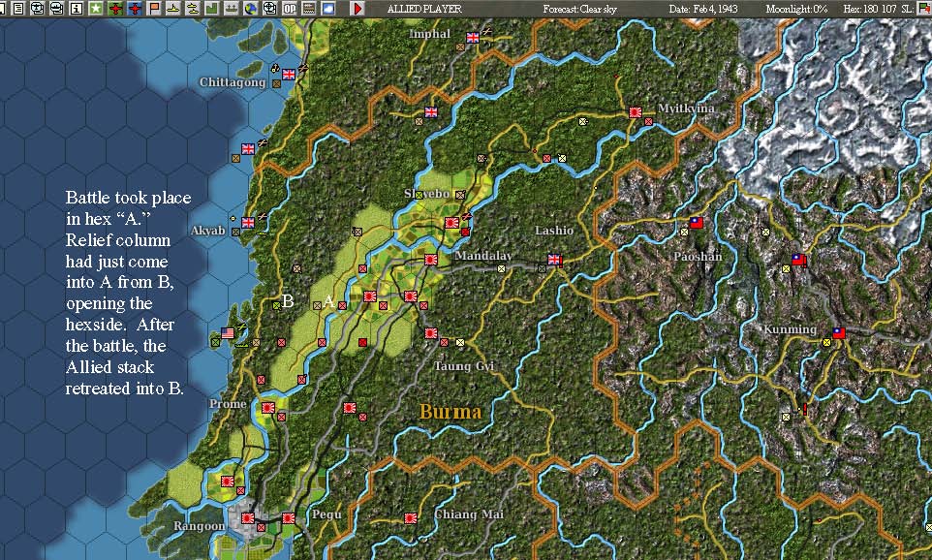Click the double yellow ships icon
The width and height of the screenshot is (932, 560).
click(x=193, y=9)
